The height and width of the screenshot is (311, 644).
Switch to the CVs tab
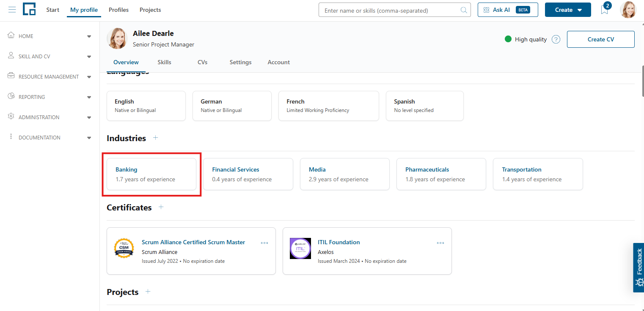click(203, 62)
